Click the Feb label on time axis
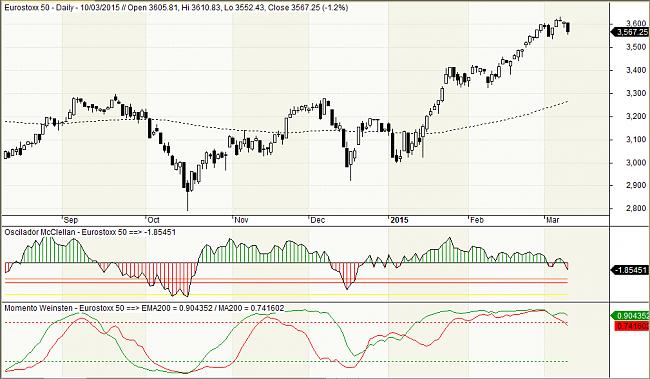The height and width of the screenshot is (379, 650). click(477, 220)
